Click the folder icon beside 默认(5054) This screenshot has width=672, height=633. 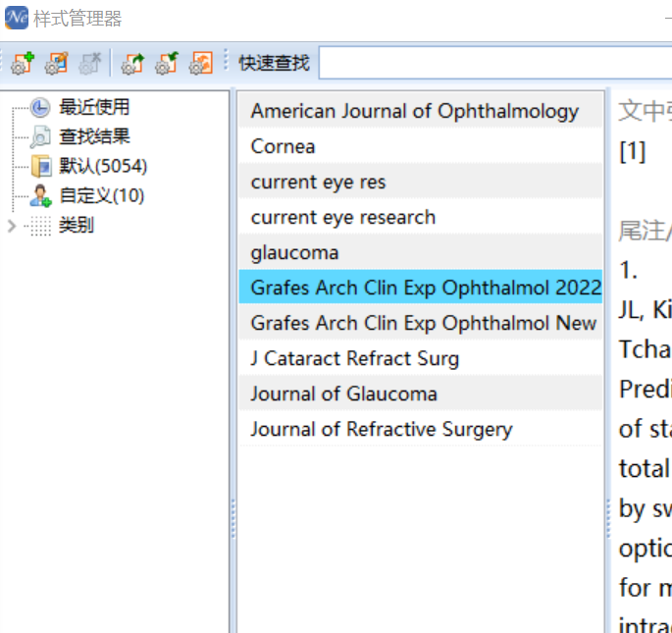pyautogui.click(x=41, y=167)
